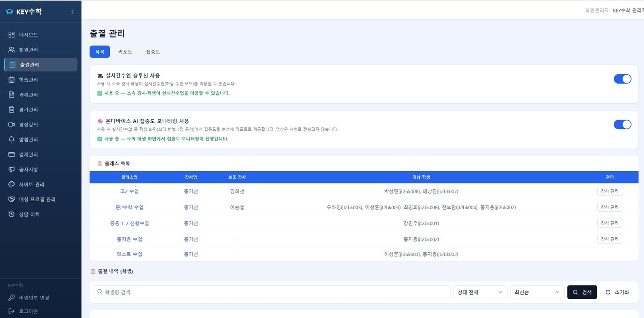Screen dimensions: 644x318
Task: Open the 중등 1-2 선행수업 link
Action: point(130,223)
